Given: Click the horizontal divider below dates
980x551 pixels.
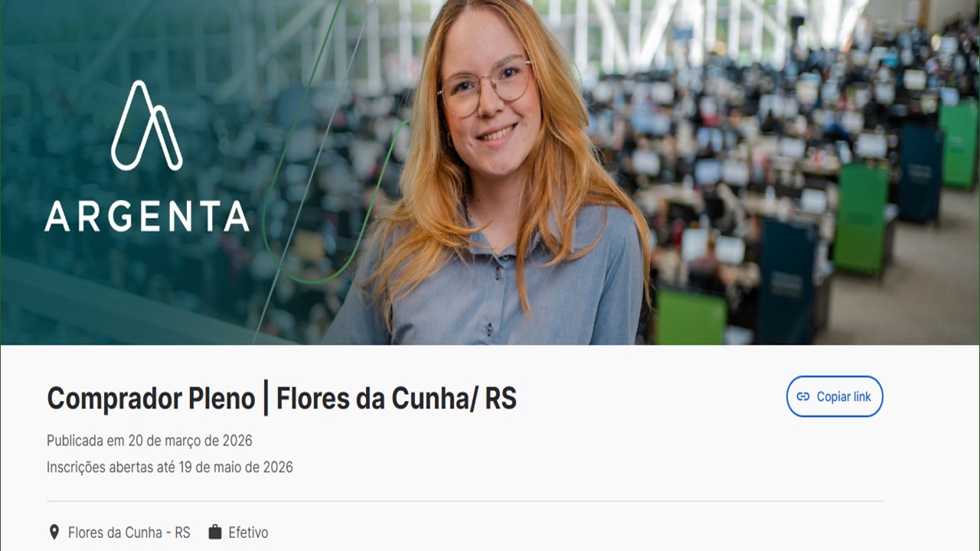Looking at the screenshot, I should (465, 501).
